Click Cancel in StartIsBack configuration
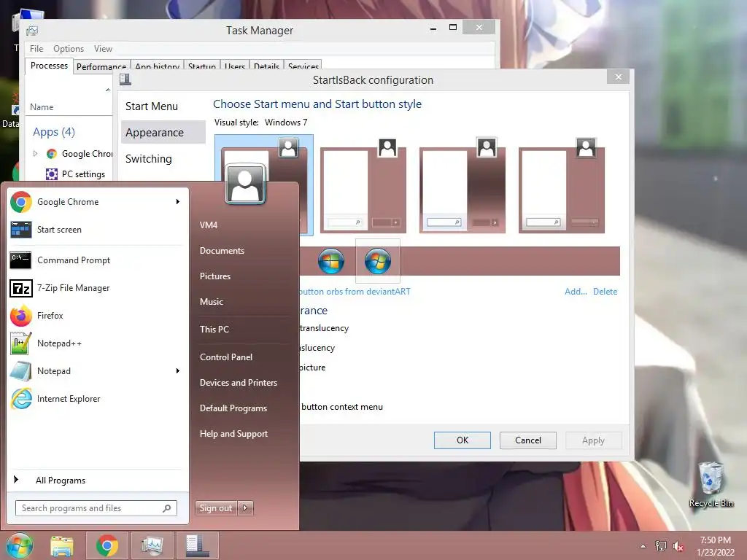The image size is (747, 560). click(x=528, y=440)
